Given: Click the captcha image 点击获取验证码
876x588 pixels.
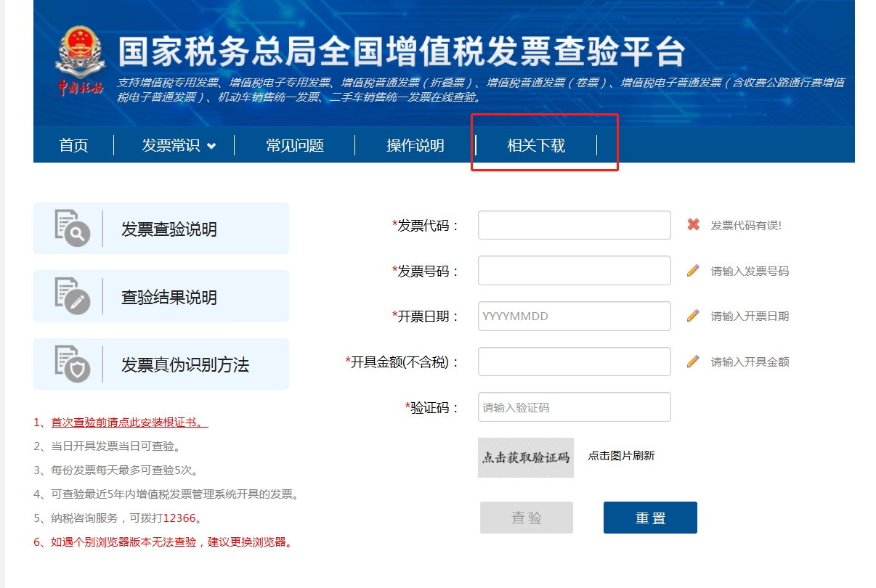Looking at the screenshot, I should click(525, 457).
